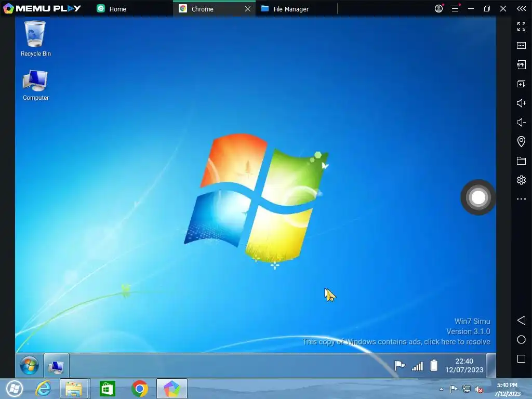Launch Internet Explorer from host taskbar

point(43,389)
